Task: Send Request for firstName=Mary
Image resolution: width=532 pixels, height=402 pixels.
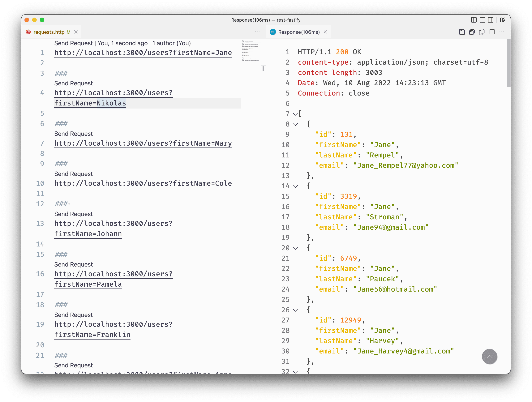Action: 73,134
